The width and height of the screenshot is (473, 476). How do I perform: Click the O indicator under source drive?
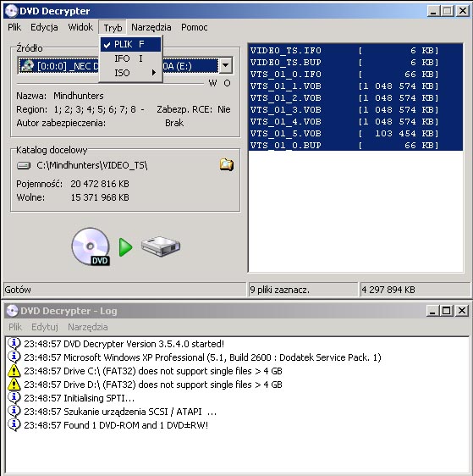click(227, 83)
